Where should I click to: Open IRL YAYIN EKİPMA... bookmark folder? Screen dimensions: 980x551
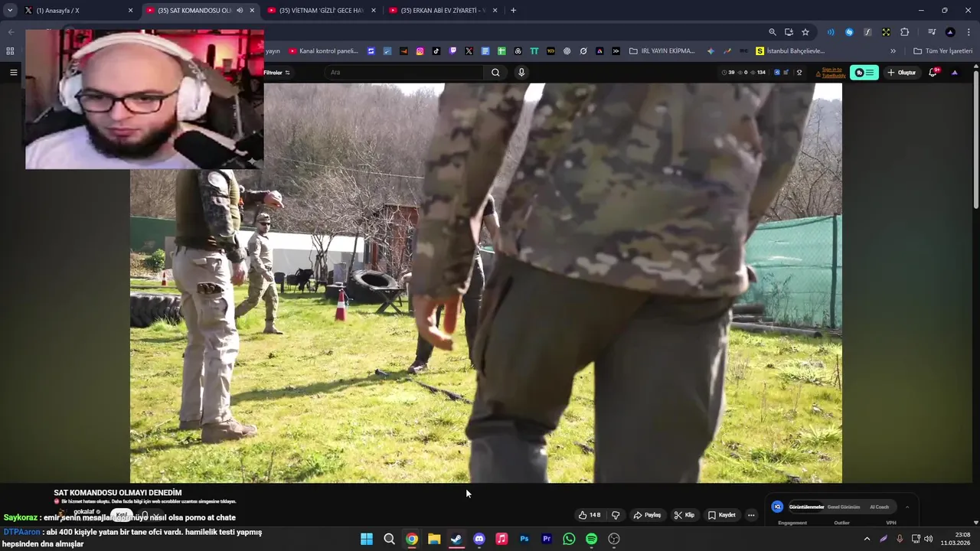tap(662, 51)
